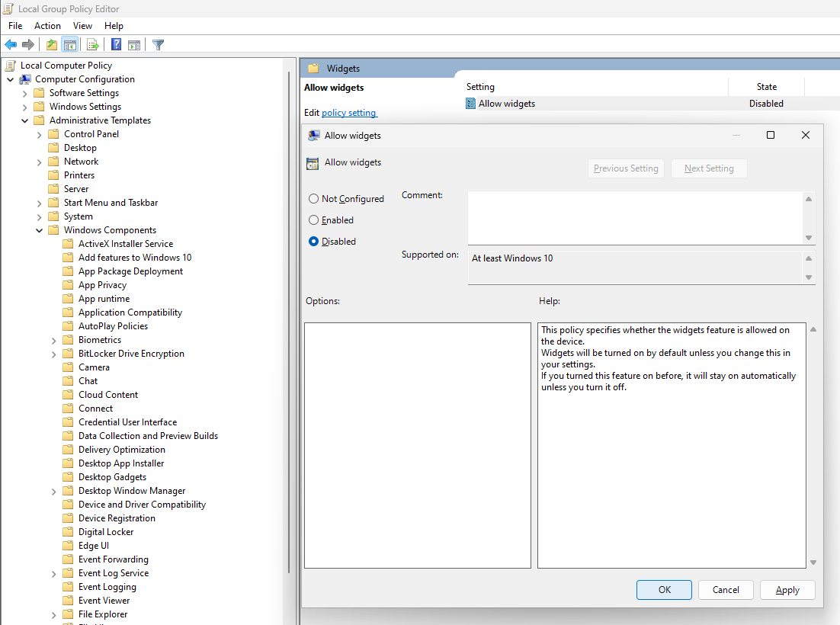
Task: Open the policy setting link
Action: (349, 113)
